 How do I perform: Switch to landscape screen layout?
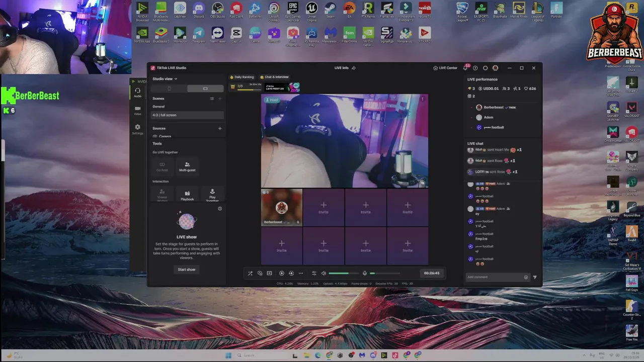click(x=205, y=88)
